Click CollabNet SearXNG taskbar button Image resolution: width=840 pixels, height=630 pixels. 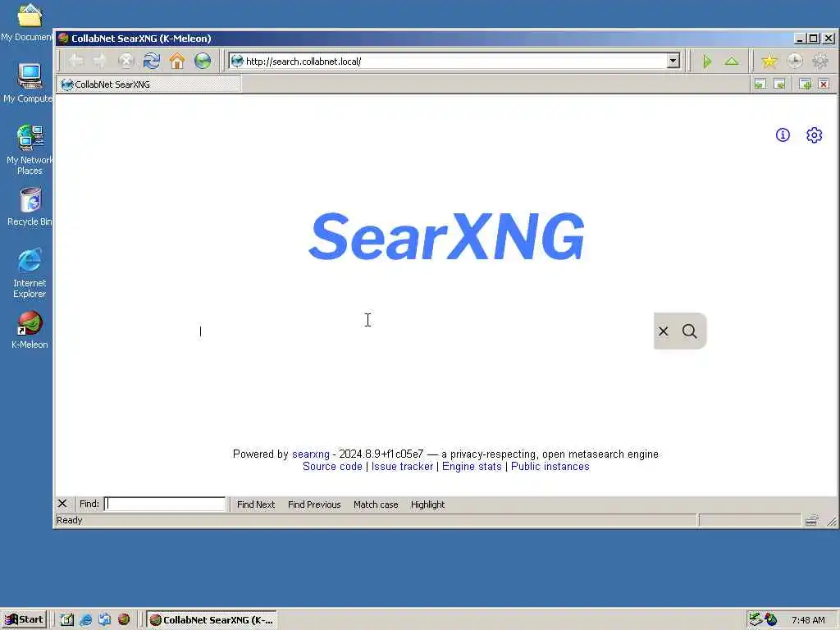pyautogui.click(x=211, y=620)
